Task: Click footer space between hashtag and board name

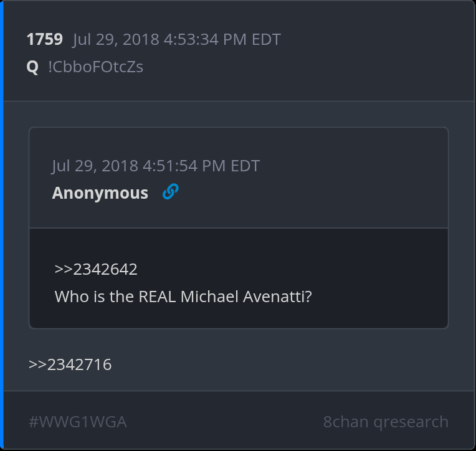Action: point(225,422)
